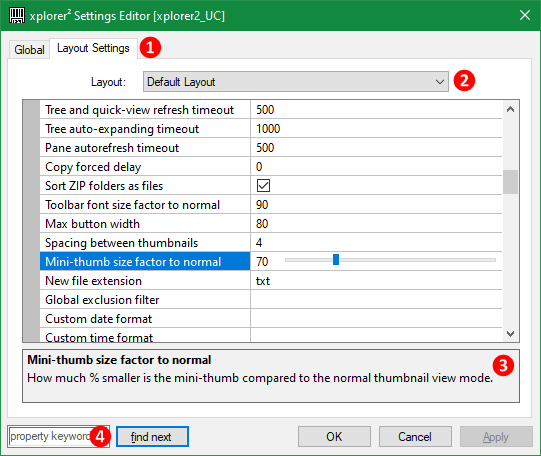
Task: Close the Settings Editor window
Action: tap(525, 15)
